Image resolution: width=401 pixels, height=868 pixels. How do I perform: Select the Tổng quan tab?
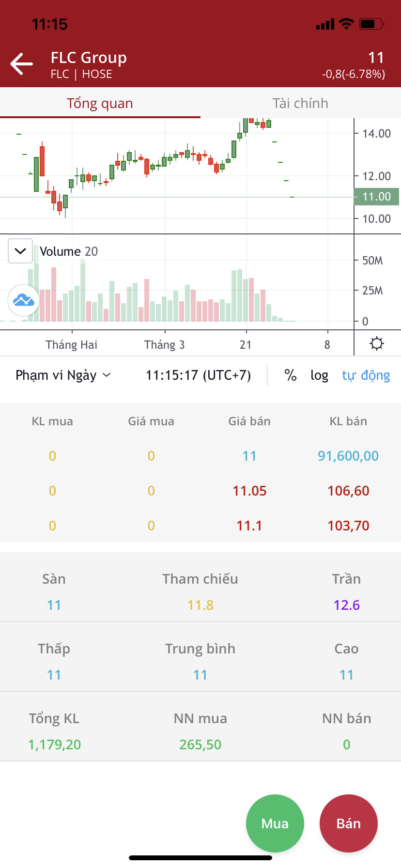(100, 103)
